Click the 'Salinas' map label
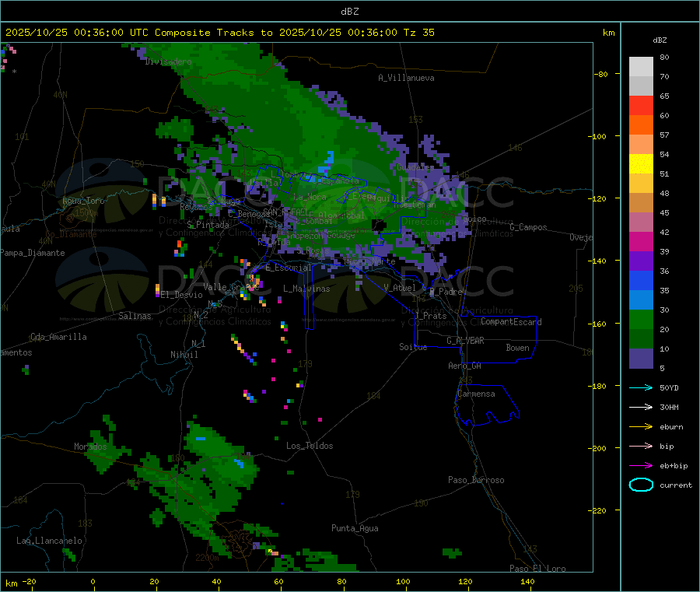700x592 pixels. [x=135, y=316]
